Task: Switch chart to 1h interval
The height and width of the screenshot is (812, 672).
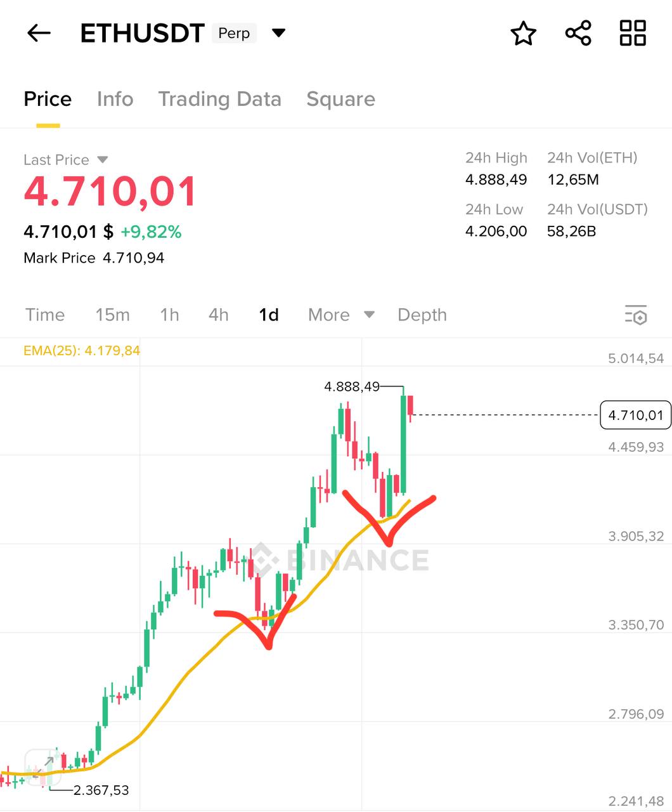Action: click(169, 315)
